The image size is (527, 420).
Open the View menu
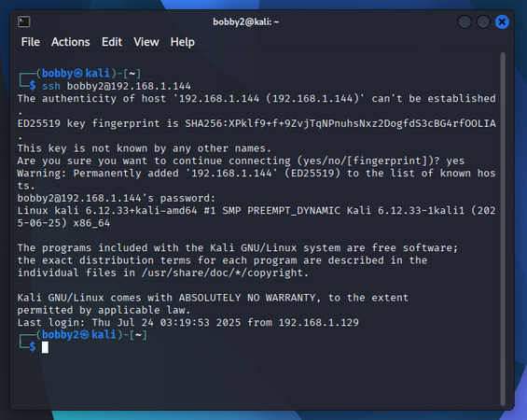146,42
